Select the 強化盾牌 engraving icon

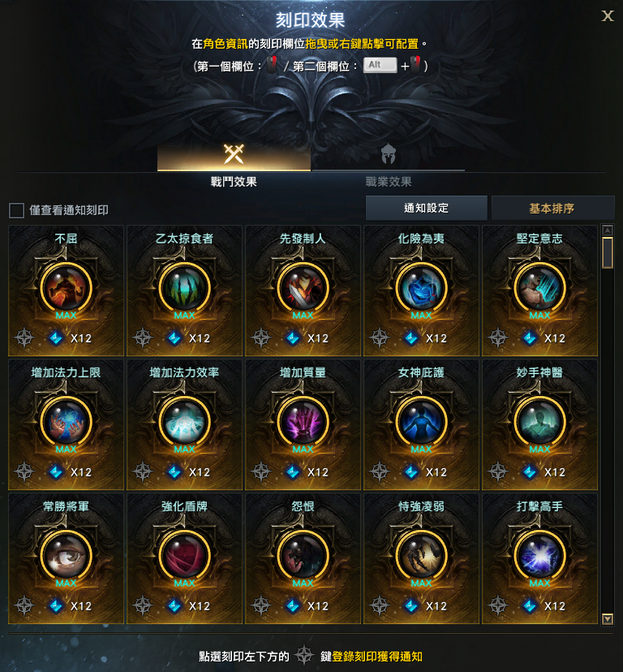[184, 555]
